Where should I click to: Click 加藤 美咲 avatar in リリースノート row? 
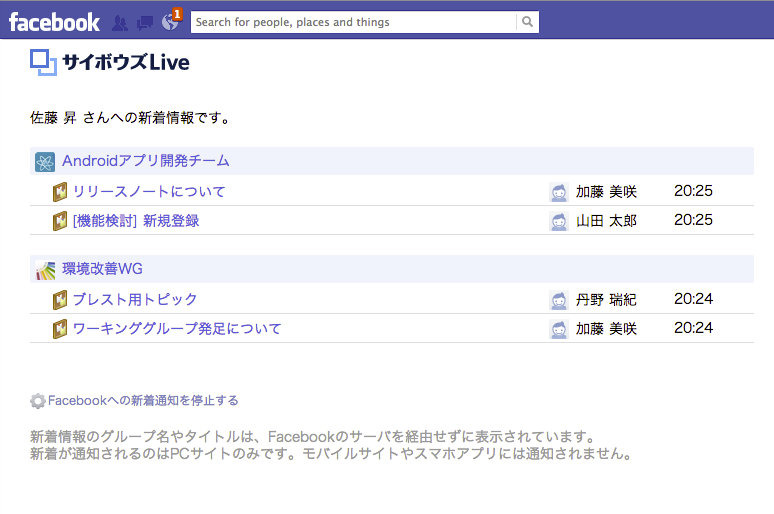pos(559,192)
